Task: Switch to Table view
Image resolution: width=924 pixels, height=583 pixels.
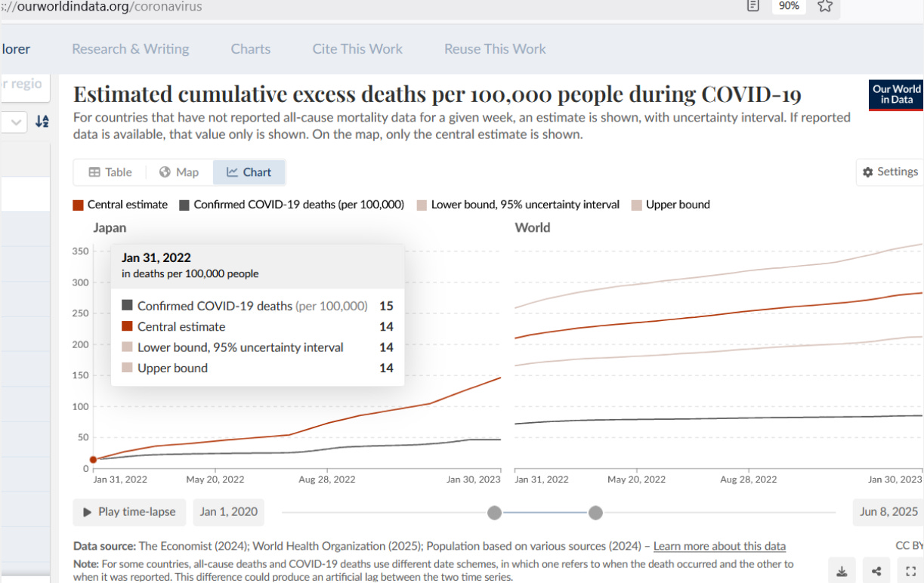Action: tap(110, 172)
